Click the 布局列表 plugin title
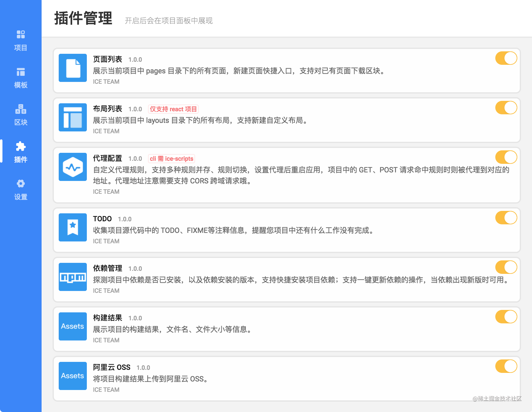Image resolution: width=532 pixels, height=412 pixels. click(108, 109)
